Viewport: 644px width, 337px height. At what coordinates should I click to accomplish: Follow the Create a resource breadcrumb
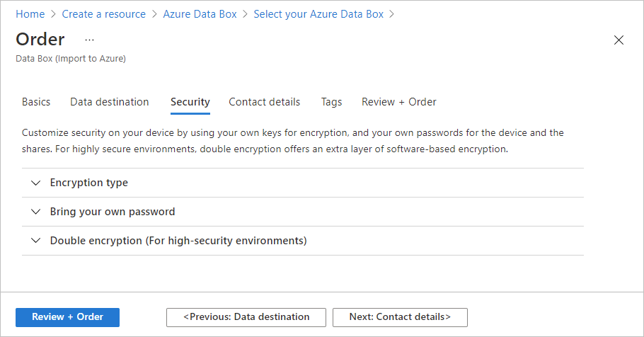(x=103, y=14)
